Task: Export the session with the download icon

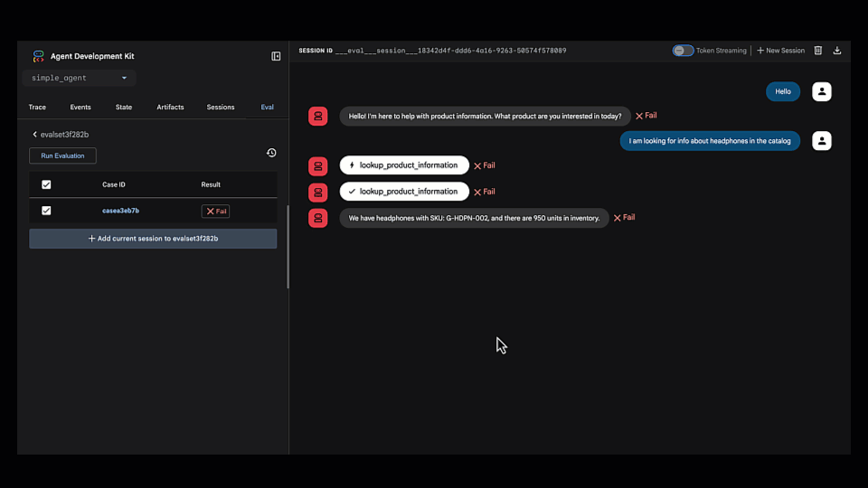Action: pyautogui.click(x=837, y=51)
